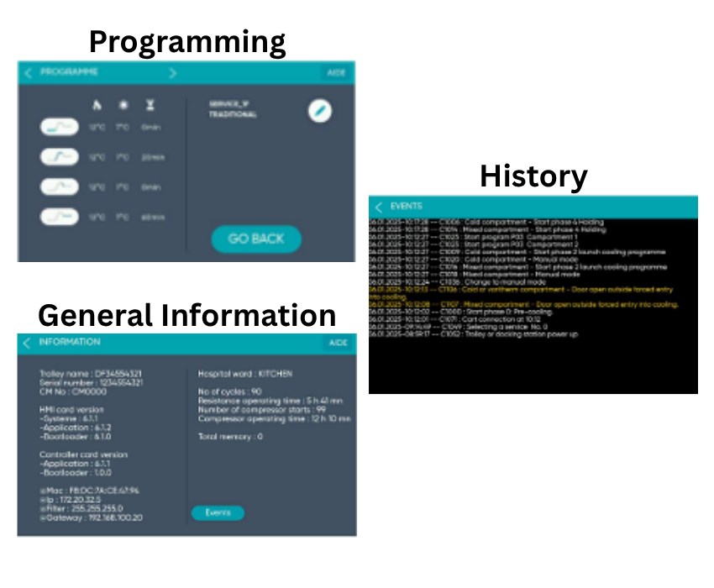Image resolution: width=714 pixels, height=588 pixels.
Task: Select the Compressor operating time line
Action: click(275, 418)
